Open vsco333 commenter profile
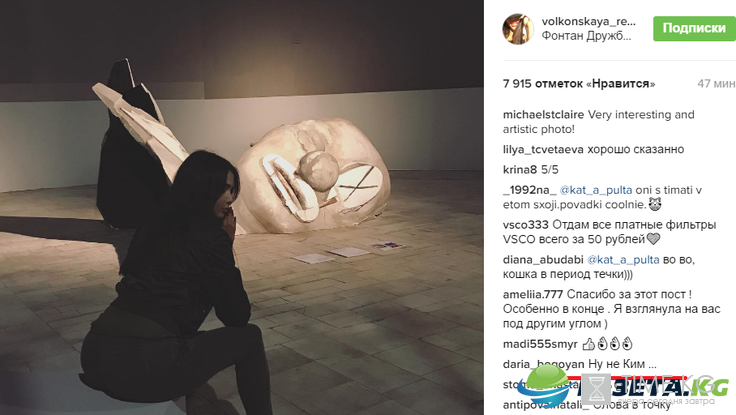The image size is (736, 415). (525, 225)
